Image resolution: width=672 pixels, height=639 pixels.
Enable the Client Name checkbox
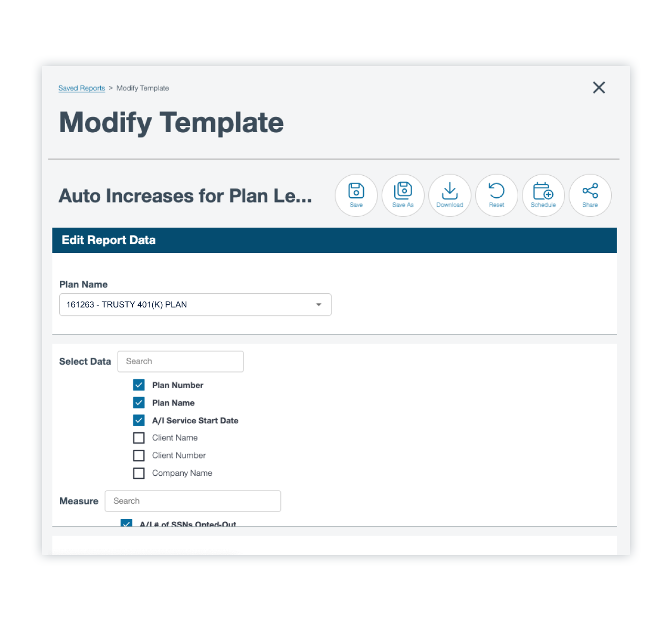pos(139,438)
